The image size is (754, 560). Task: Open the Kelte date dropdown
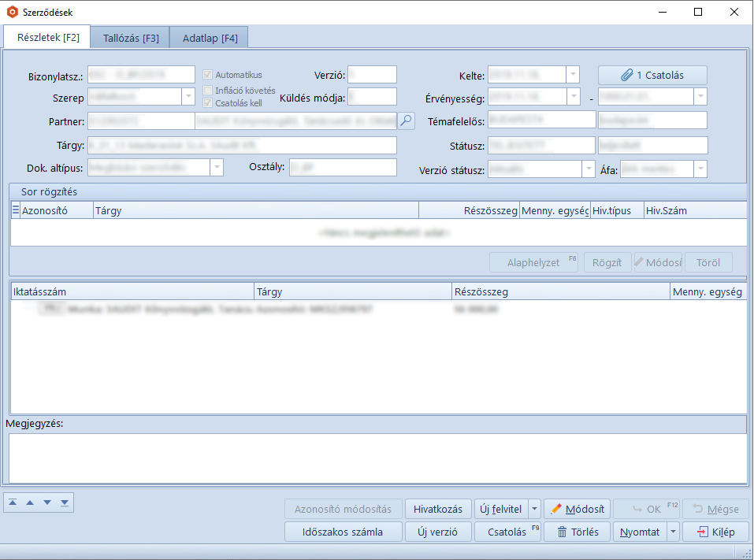[x=573, y=75]
